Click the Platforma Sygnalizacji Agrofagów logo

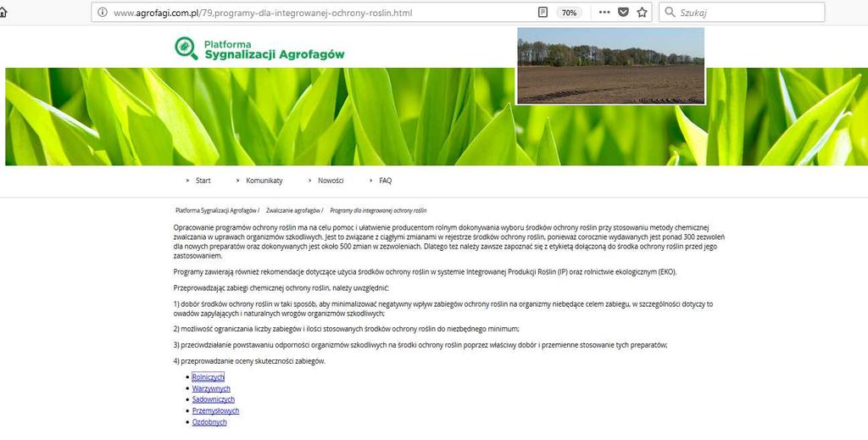259,48
